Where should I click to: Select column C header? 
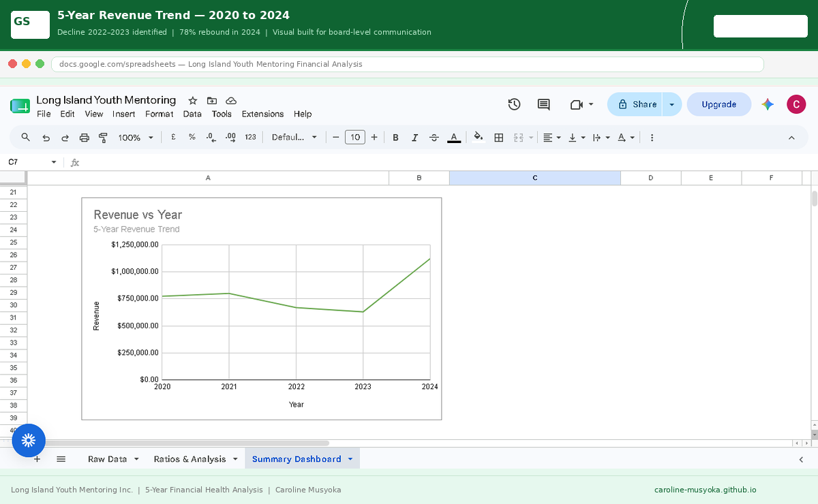click(535, 178)
